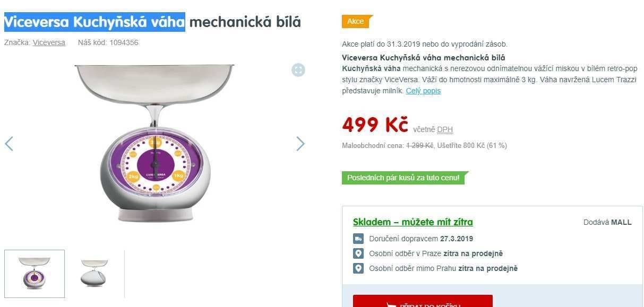Open the Viceversa brand link
The height and width of the screenshot is (307, 644).
pyautogui.click(x=49, y=42)
